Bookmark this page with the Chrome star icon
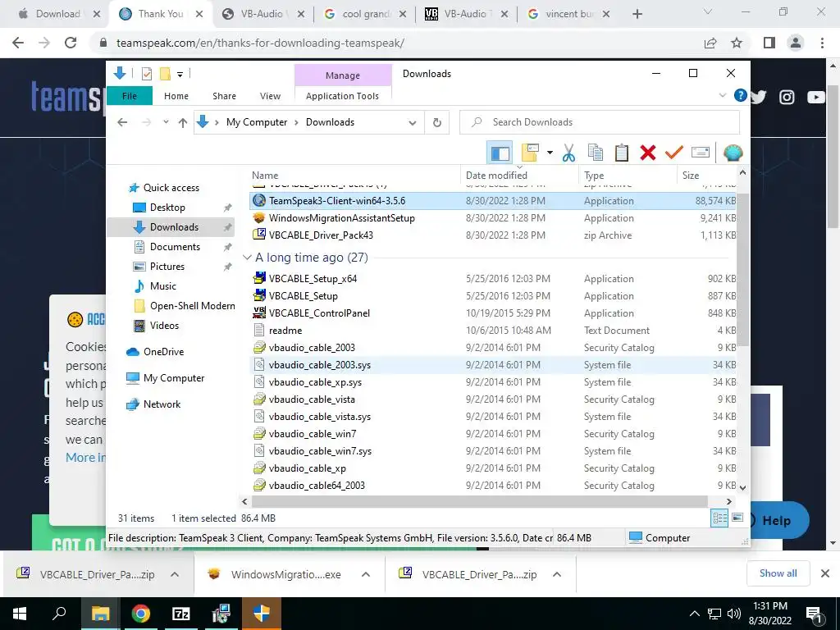This screenshot has width=840, height=630. tap(737, 43)
